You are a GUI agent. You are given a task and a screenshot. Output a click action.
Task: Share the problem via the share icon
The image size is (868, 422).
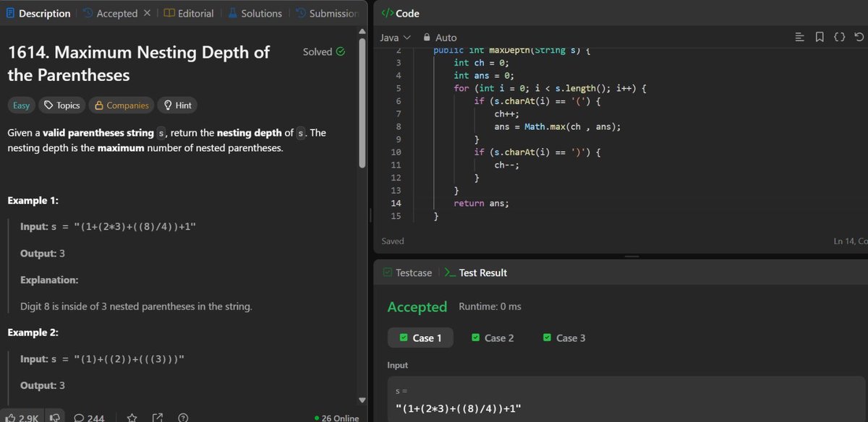(158, 418)
